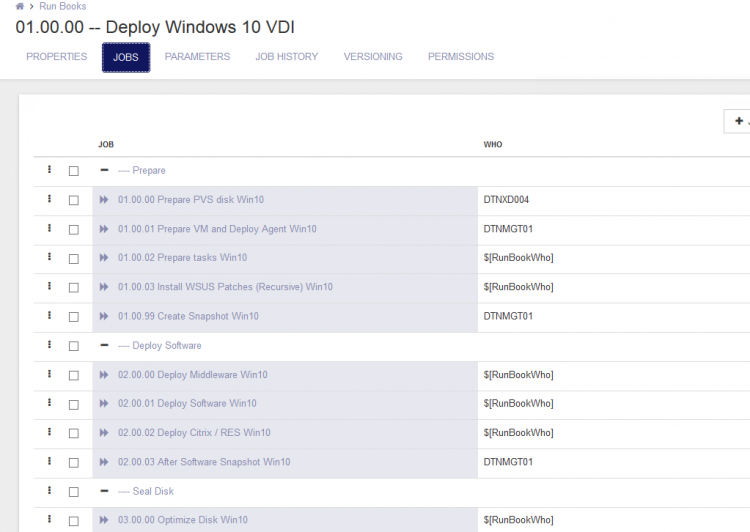The width and height of the screenshot is (750, 532).
Task: Tick checkbox for 02.00.01 Deploy Software Win10
Action: pos(74,405)
